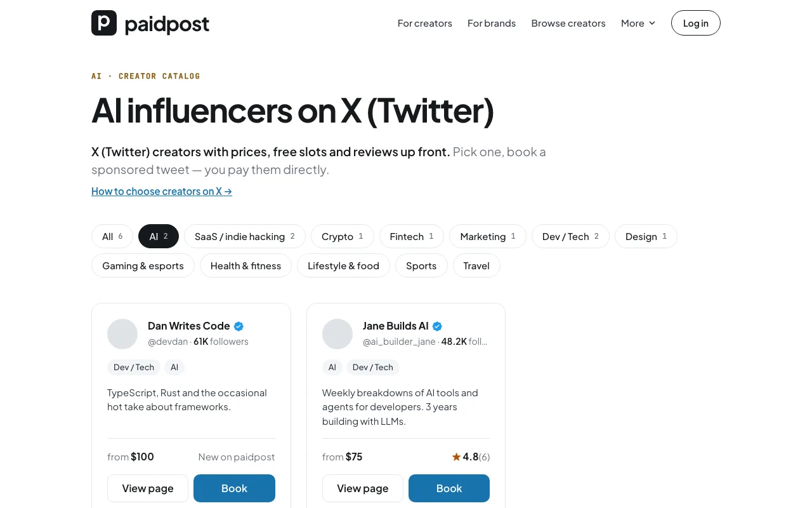The image size is (812, 508).
Task: Open the For brands page
Action: point(492,23)
